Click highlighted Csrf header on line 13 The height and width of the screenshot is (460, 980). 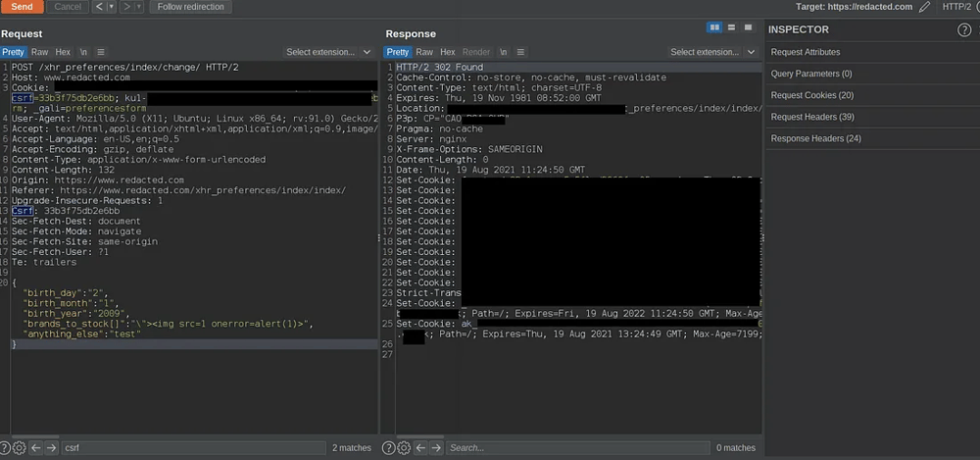[x=23, y=211]
